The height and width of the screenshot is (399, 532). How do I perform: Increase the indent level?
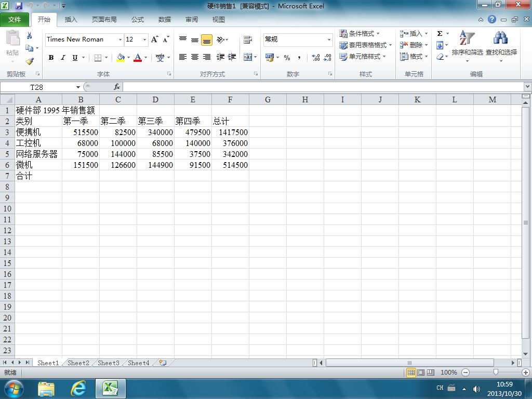tap(232, 57)
